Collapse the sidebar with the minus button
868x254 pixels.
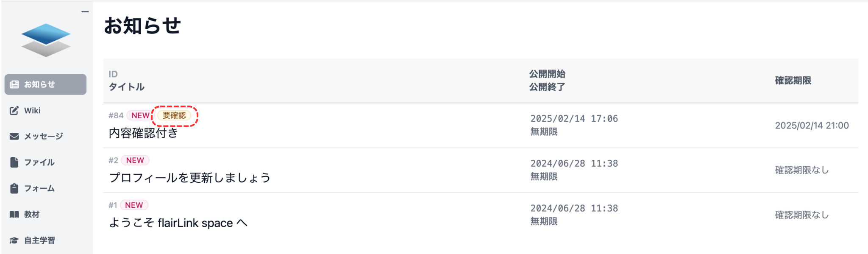coord(85,12)
